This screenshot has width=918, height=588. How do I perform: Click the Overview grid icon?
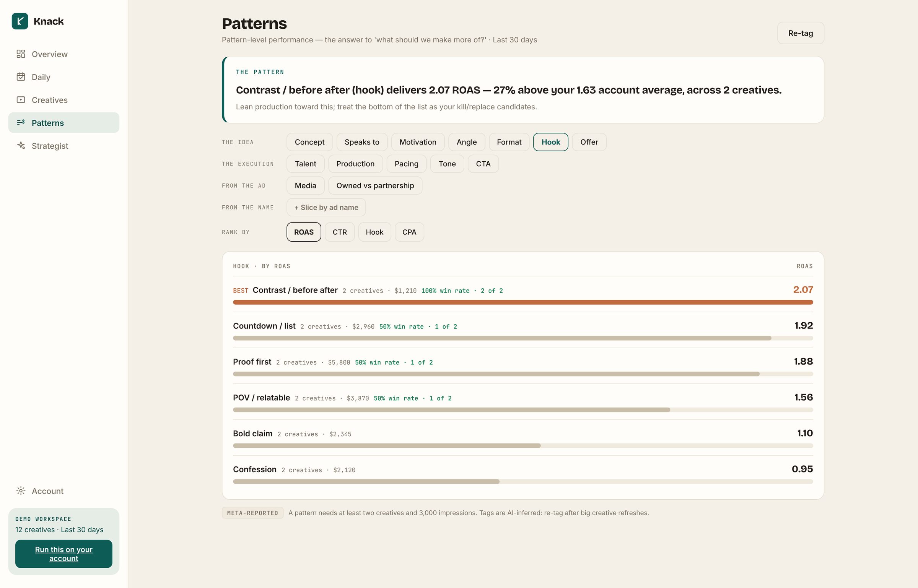click(x=21, y=54)
